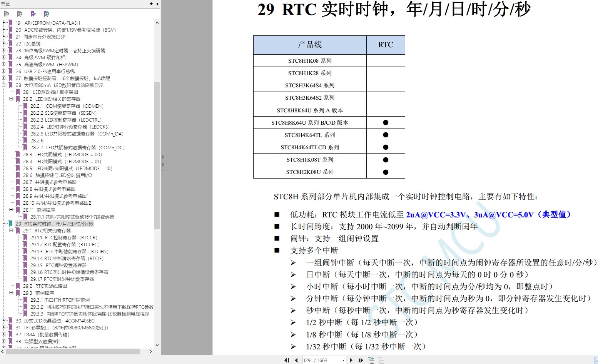This screenshot has height=364, width=598.
Task: Open bookmark 28.3 LED共阴模式
Action: (62, 154)
